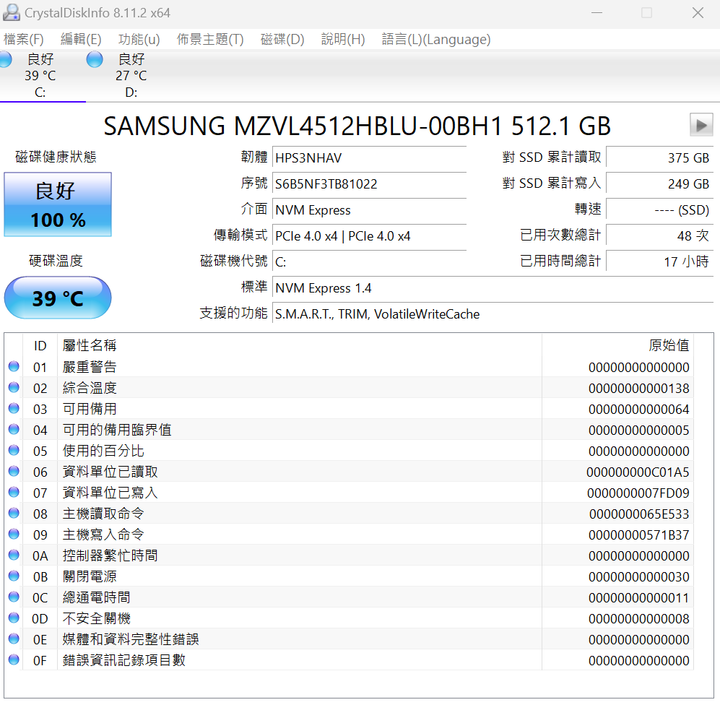Click raw value 0000000007FD09
The width and height of the screenshot is (720, 705).
click(x=638, y=493)
